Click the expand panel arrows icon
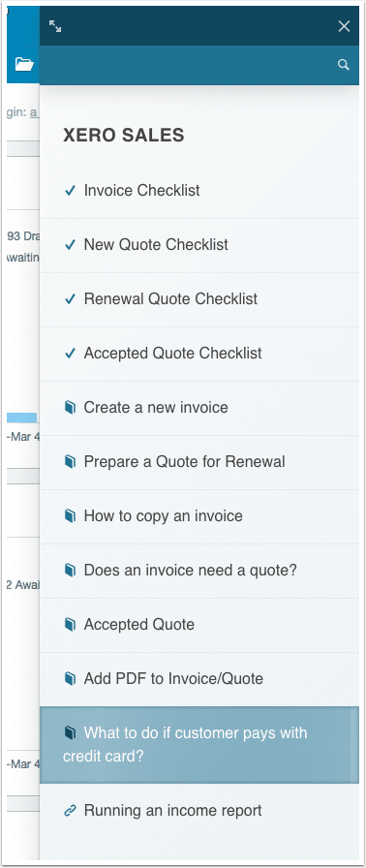The height and width of the screenshot is (868, 366). coord(55,25)
